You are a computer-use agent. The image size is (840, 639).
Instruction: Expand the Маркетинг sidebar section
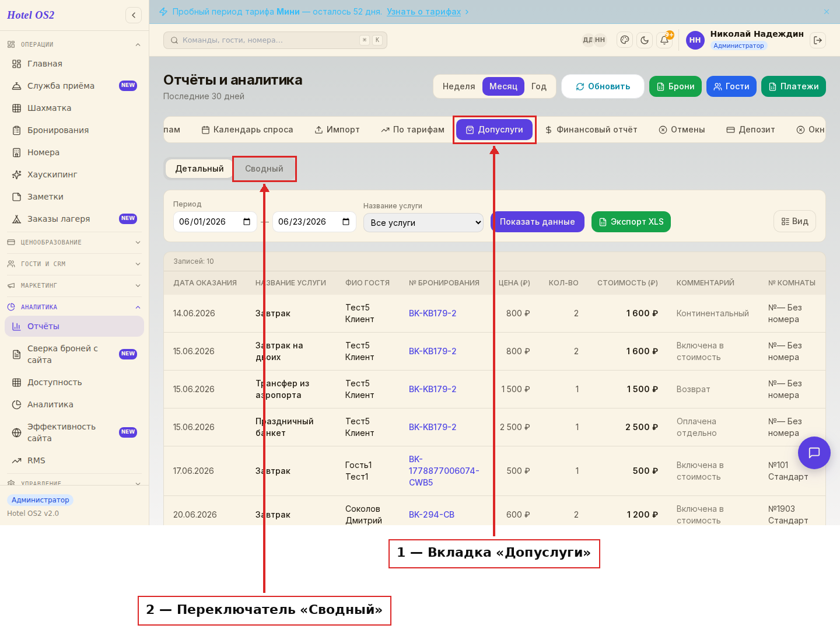[74, 285]
